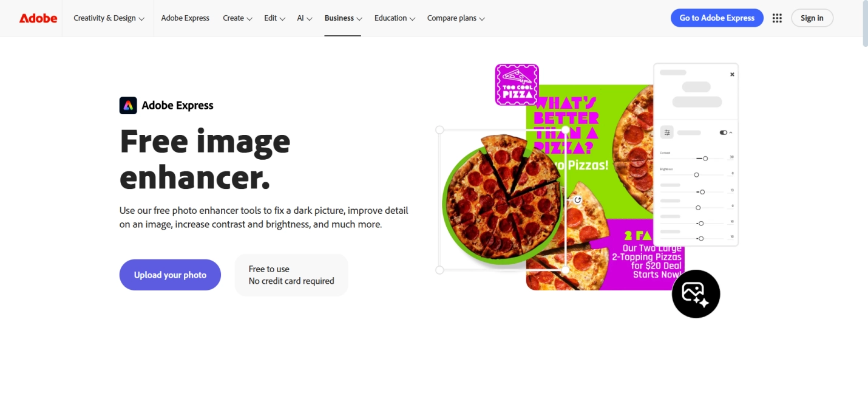Open the Education menu
868x401 pixels.
pyautogui.click(x=395, y=18)
